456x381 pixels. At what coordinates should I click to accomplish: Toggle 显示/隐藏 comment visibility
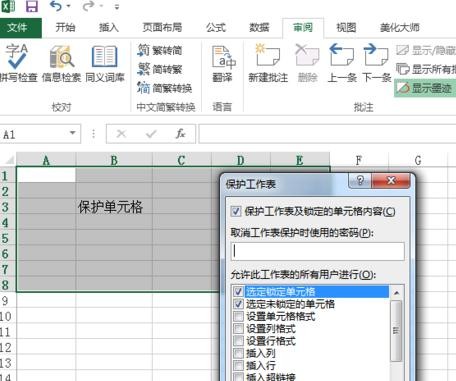(x=425, y=51)
